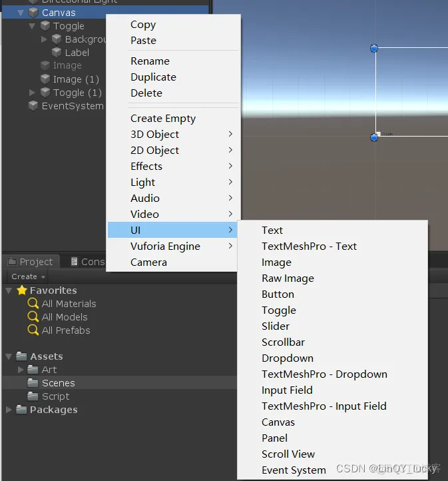The height and width of the screenshot is (481, 448).
Task: Collapse the Canvas tree node
Action: click(21, 13)
